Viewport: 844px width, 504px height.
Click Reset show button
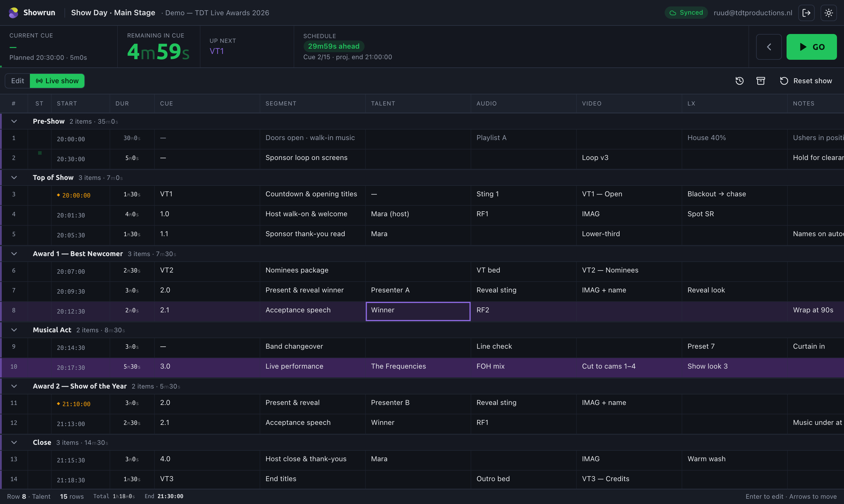point(806,81)
